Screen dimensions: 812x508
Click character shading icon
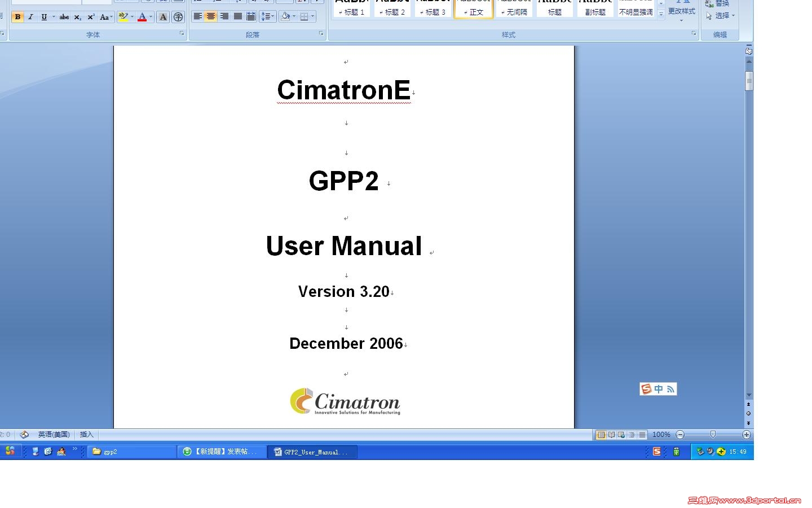(163, 17)
